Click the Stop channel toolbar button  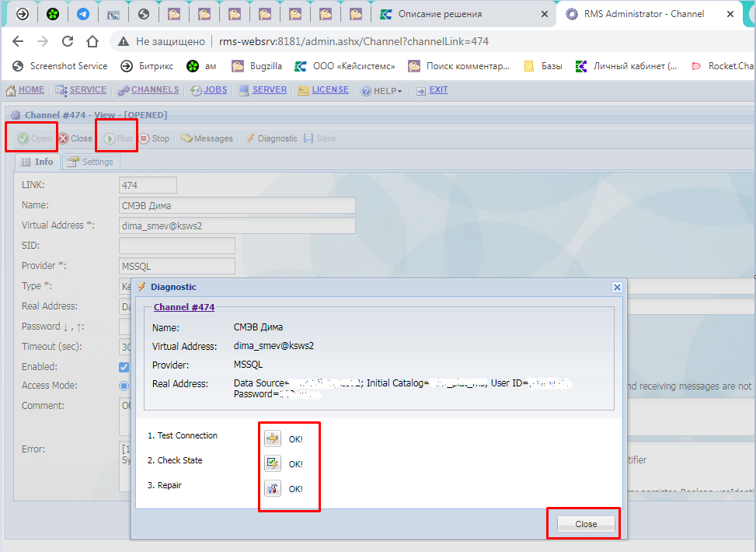(x=155, y=138)
